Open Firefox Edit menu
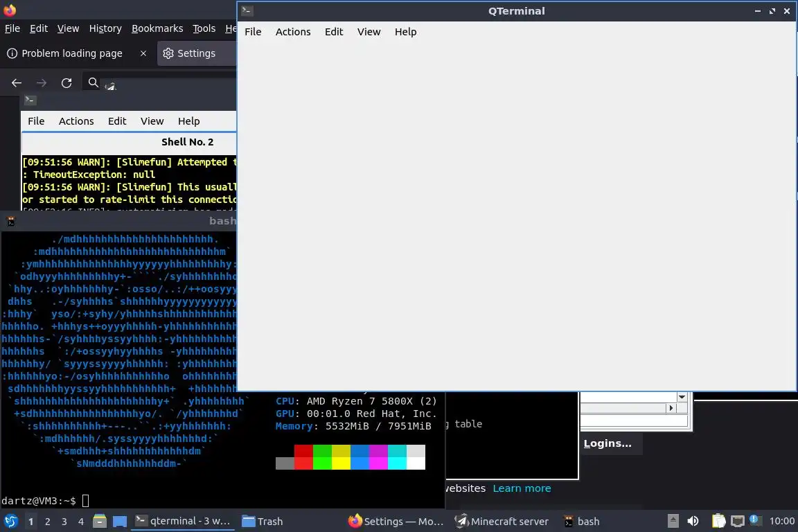The image size is (798, 532). pos(39,28)
